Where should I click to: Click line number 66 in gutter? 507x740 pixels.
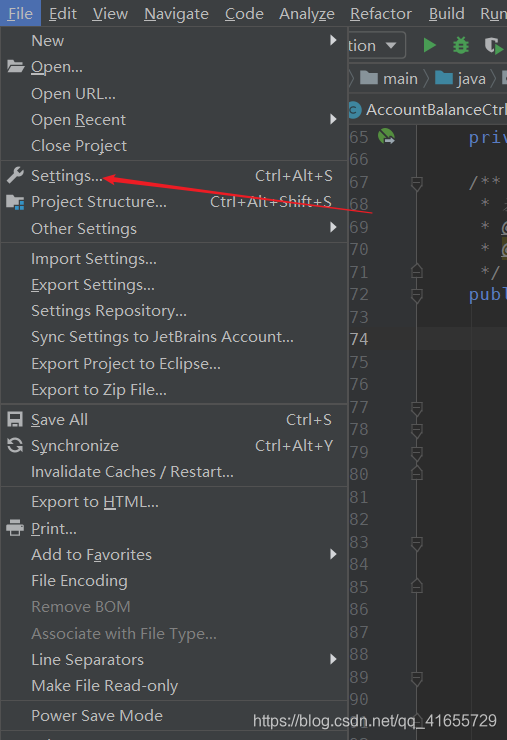(x=359, y=160)
